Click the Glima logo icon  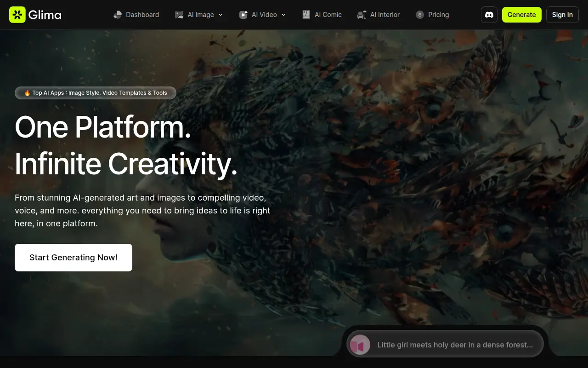(x=17, y=15)
